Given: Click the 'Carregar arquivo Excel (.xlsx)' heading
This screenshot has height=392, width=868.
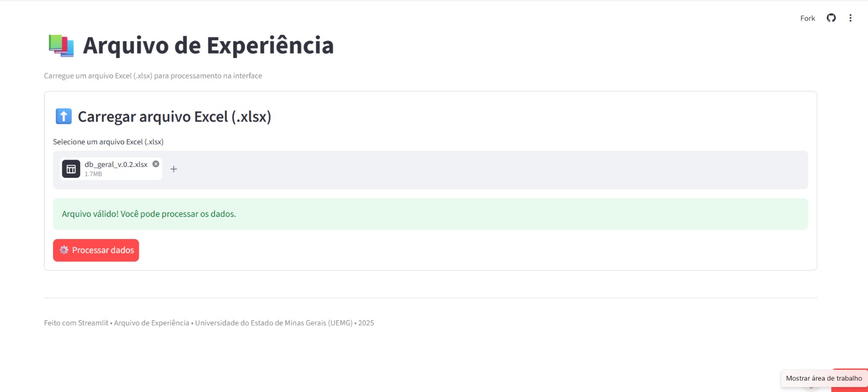Looking at the screenshot, I should click(x=174, y=117).
